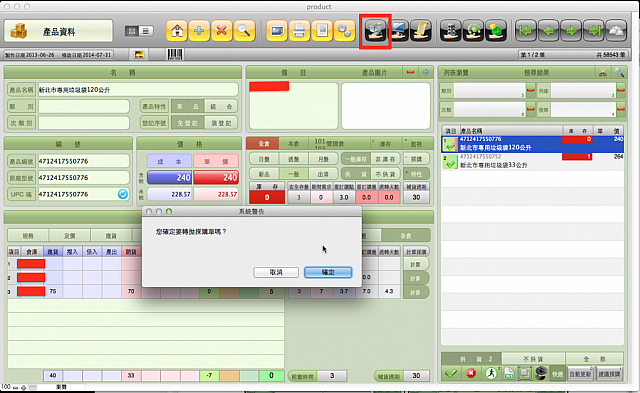Click red X icon in bottom list toolbar
640x393 pixels.
(x=471, y=373)
